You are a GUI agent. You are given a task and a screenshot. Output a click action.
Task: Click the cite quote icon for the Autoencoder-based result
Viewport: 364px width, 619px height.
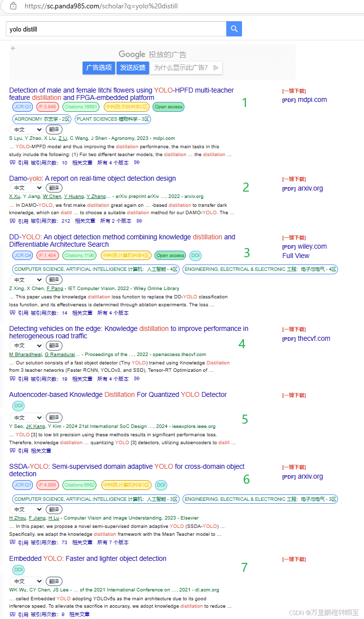12,451
